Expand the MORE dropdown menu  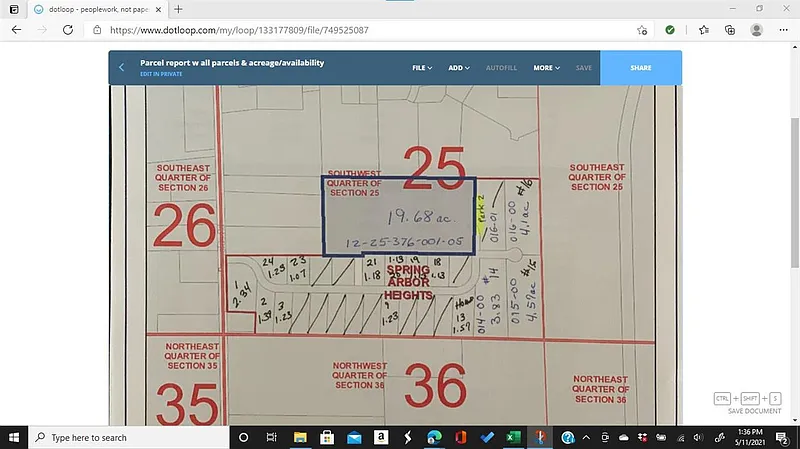(546, 68)
